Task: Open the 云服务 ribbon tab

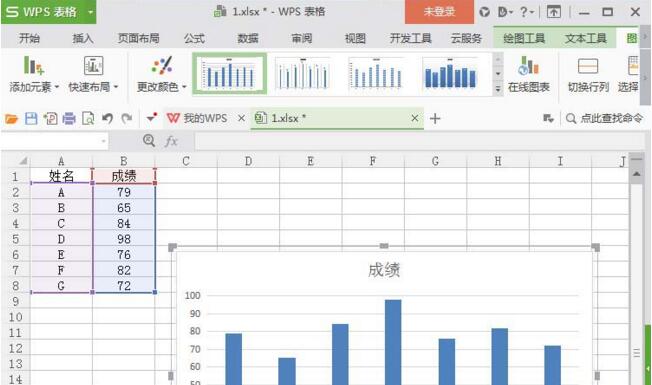Action: [466, 38]
